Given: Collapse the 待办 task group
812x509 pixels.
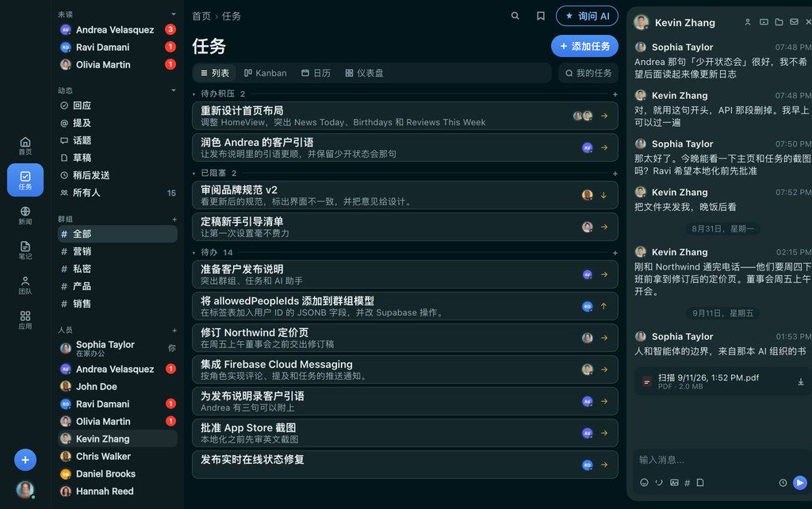Looking at the screenshot, I should pos(193,253).
